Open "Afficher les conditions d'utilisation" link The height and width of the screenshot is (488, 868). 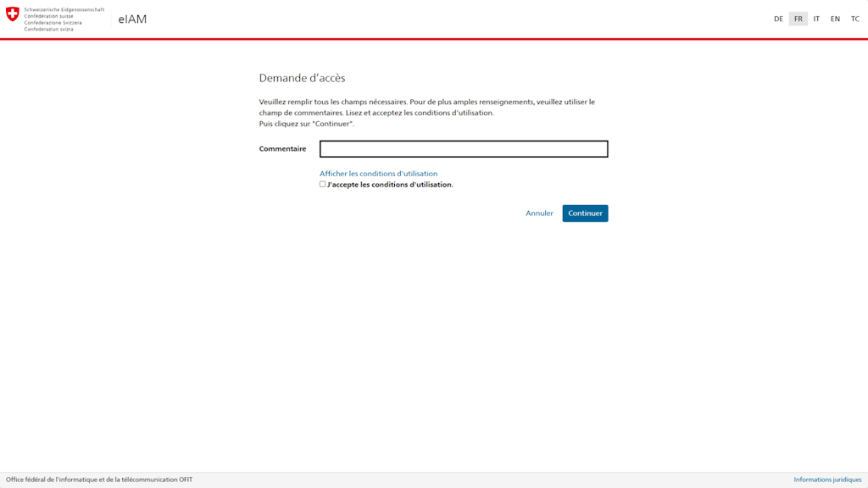(x=378, y=174)
